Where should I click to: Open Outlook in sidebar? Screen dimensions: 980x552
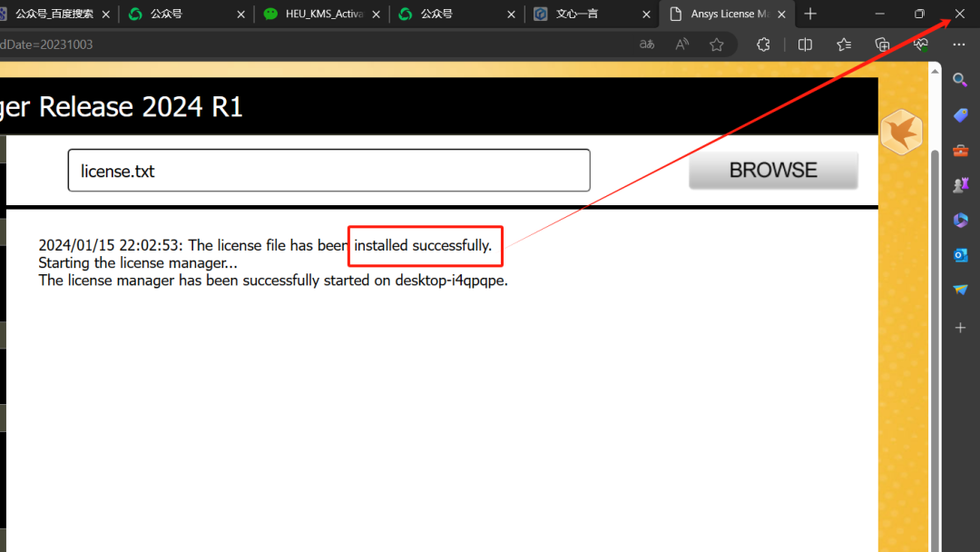[x=960, y=255]
